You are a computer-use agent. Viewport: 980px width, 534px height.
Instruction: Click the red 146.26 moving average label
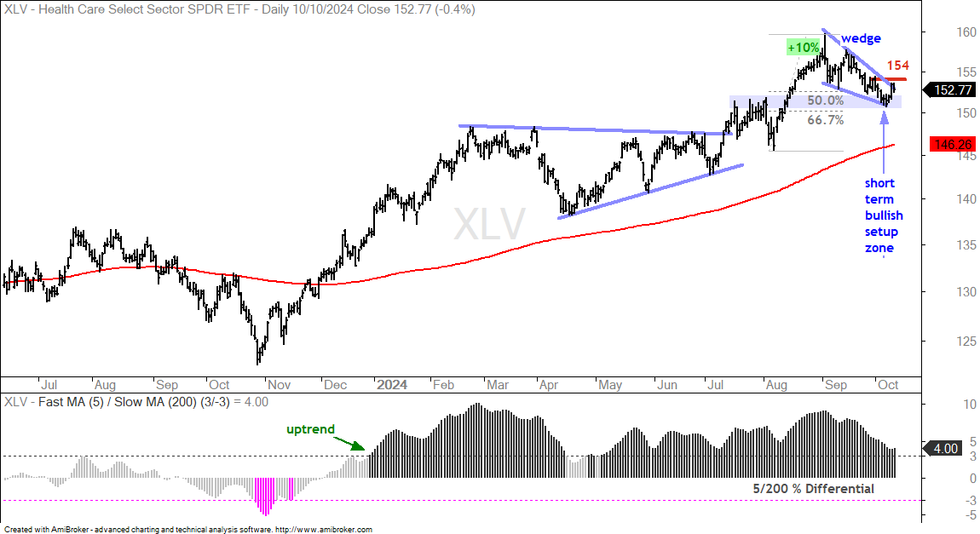(952, 144)
